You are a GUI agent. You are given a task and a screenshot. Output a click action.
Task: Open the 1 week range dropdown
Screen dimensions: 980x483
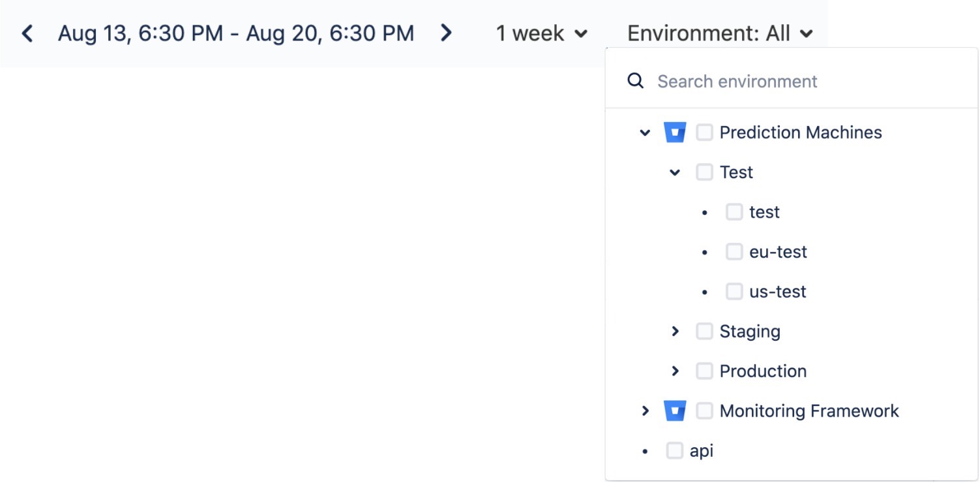click(542, 33)
